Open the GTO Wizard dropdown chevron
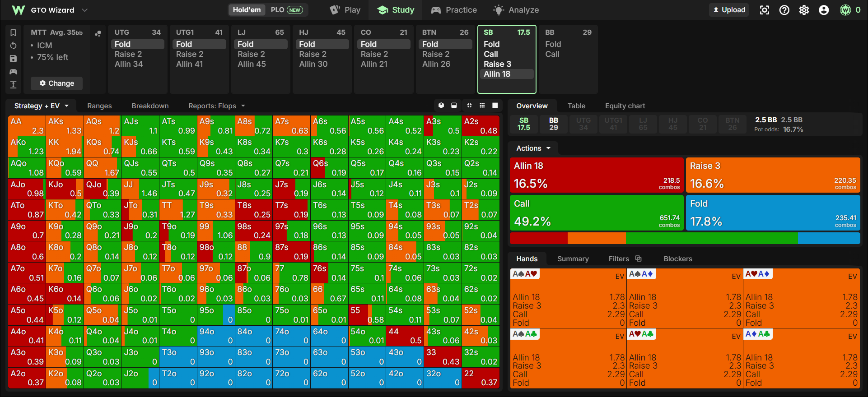 coord(84,10)
